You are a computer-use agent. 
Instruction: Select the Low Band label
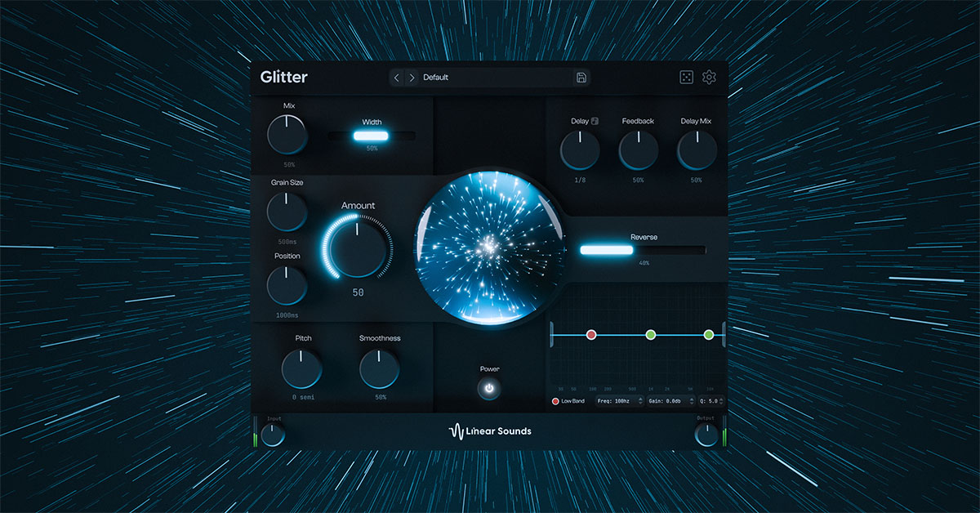click(573, 400)
